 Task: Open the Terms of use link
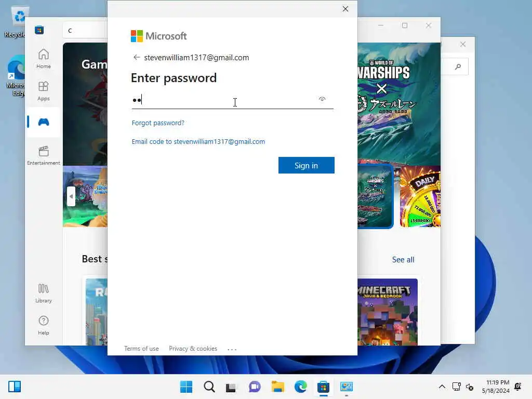[x=141, y=349]
